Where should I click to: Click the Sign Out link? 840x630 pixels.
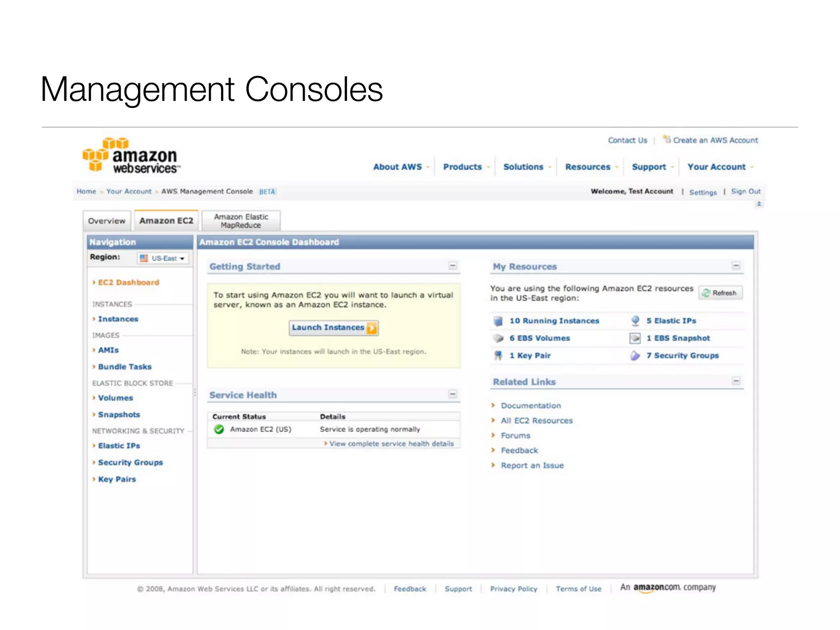[x=746, y=192]
